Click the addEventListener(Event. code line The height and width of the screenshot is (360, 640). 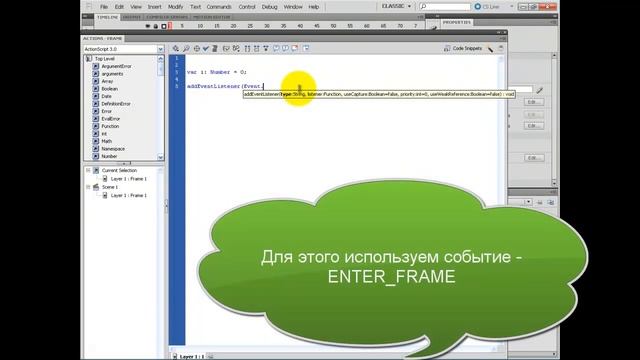(x=225, y=86)
